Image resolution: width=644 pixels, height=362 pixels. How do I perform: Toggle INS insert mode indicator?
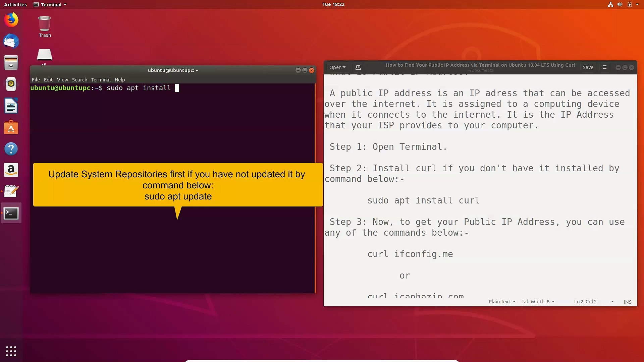coord(627,302)
